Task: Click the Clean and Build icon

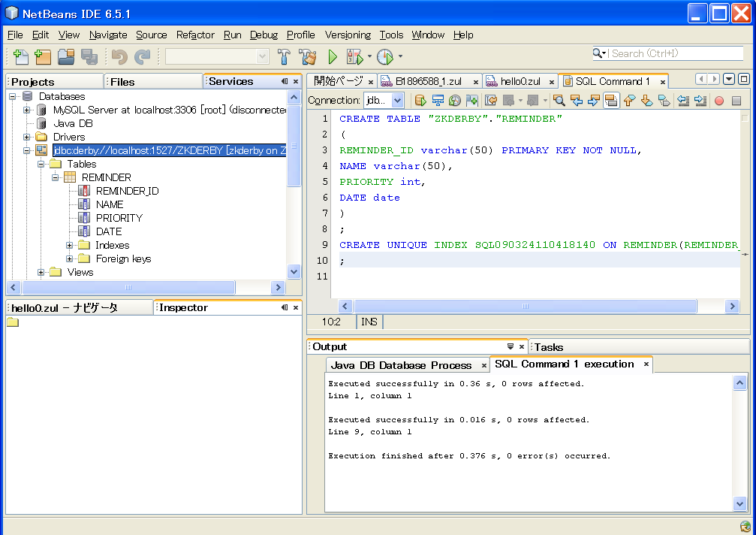Action: [307, 57]
